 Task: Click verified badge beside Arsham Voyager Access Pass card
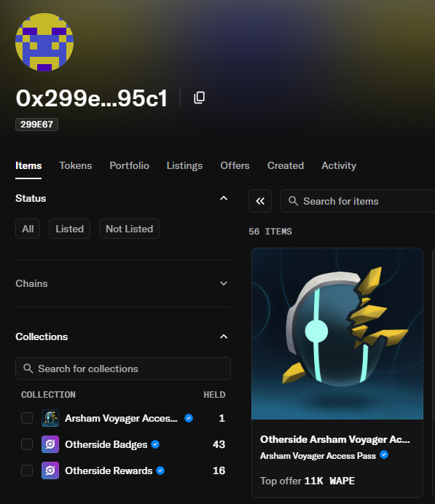tap(384, 455)
